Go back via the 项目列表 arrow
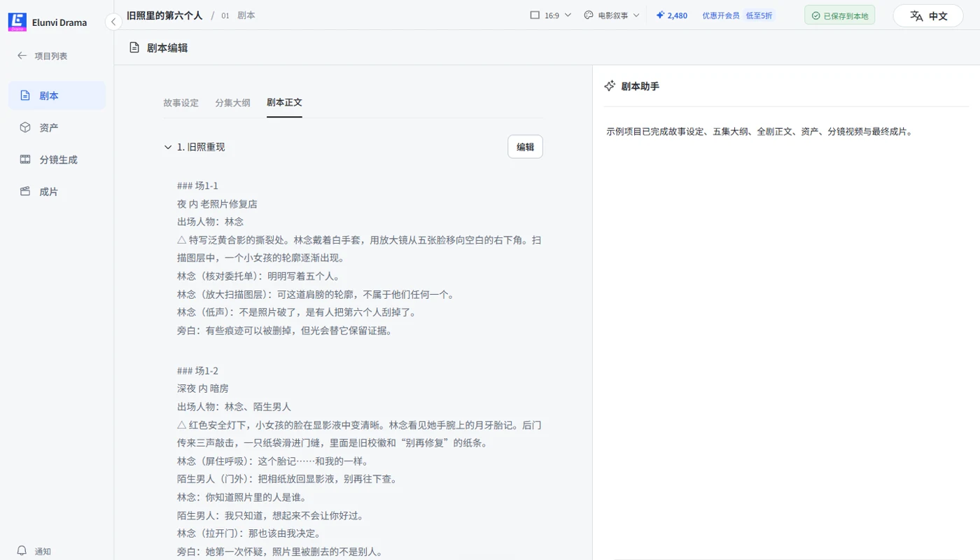Screen dimensions: 980x560 click(42, 56)
